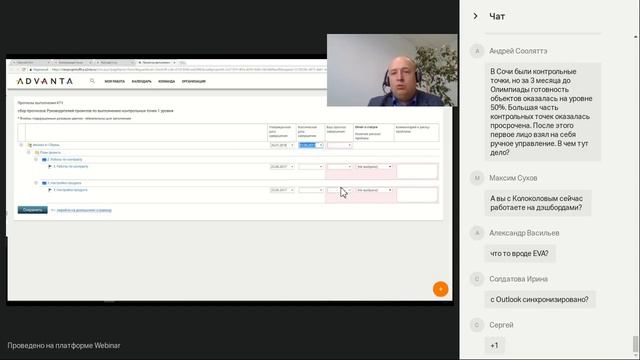The height and width of the screenshot is (360, 640).
Task: Collapse the '2. Настройка продукта' group node
Action: [x=36, y=183]
